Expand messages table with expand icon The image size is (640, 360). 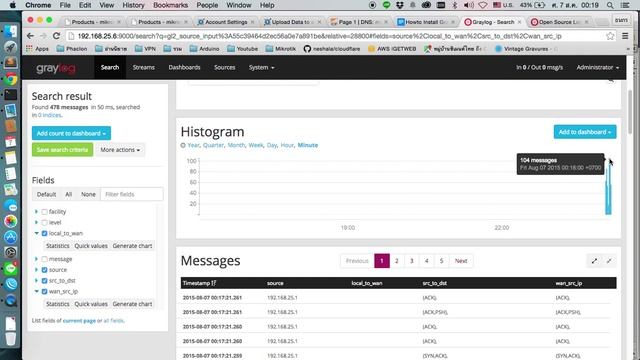[x=594, y=261]
